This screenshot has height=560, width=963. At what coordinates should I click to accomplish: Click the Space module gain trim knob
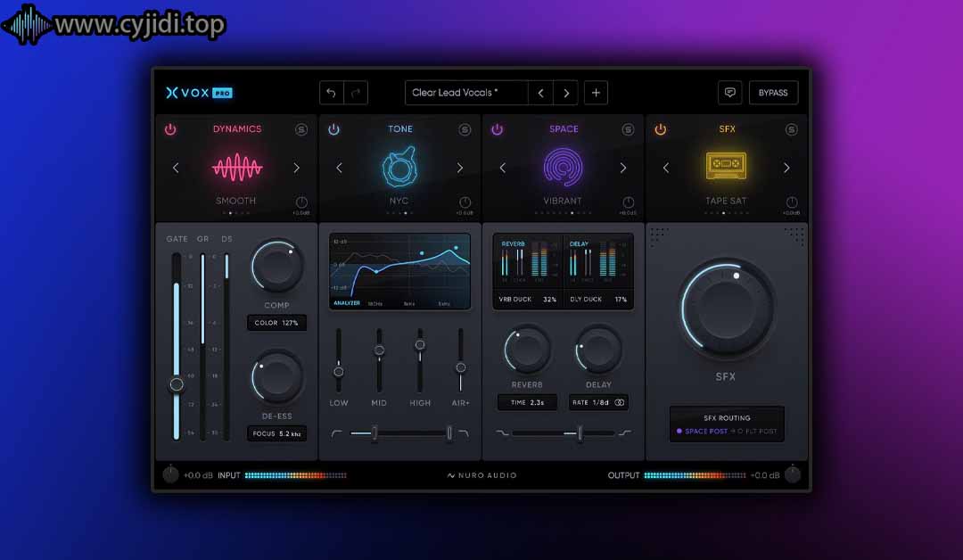point(629,202)
